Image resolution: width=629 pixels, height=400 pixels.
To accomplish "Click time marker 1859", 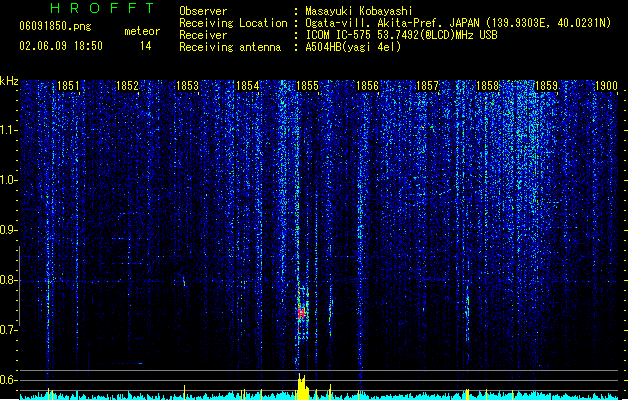I will point(546,86).
